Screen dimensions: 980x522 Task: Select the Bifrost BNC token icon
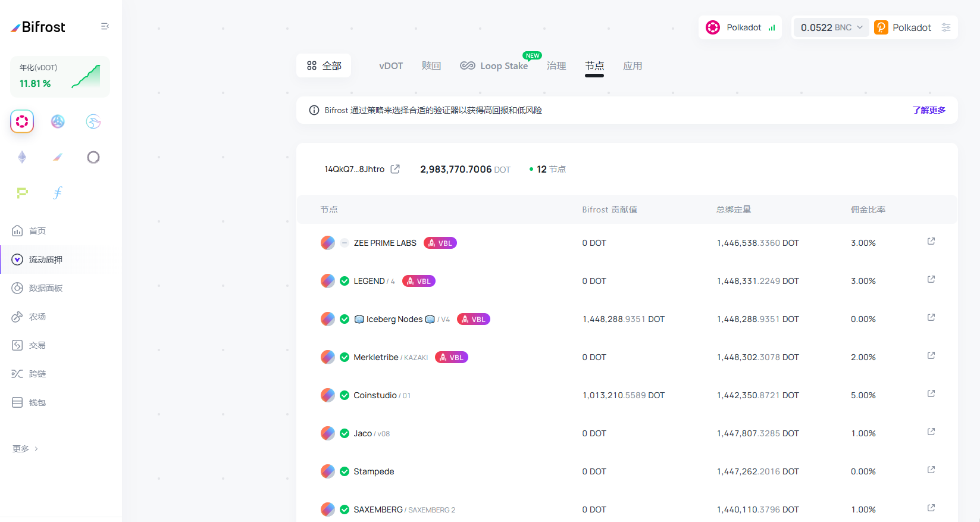click(58, 157)
